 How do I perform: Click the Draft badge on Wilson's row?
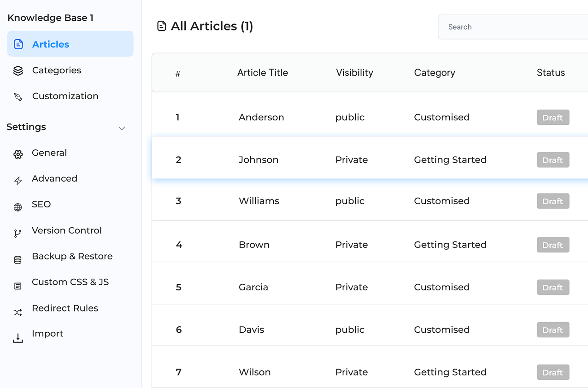[553, 372]
